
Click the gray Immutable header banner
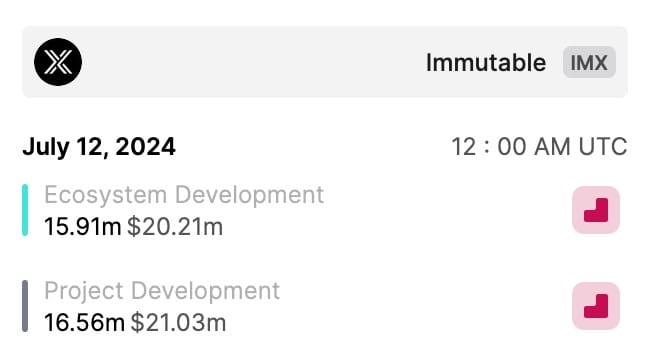[x=325, y=62]
